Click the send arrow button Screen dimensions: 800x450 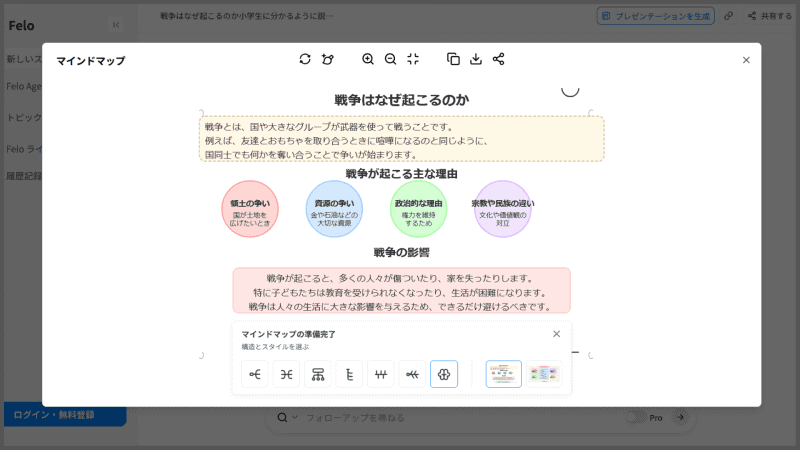pyautogui.click(x=680, y=417)
